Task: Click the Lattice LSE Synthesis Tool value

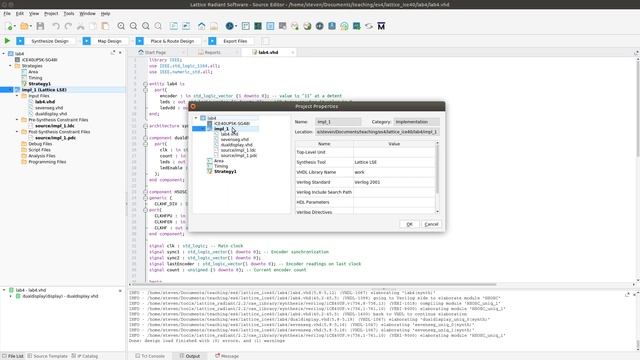Action: click(x=394, y=162)
